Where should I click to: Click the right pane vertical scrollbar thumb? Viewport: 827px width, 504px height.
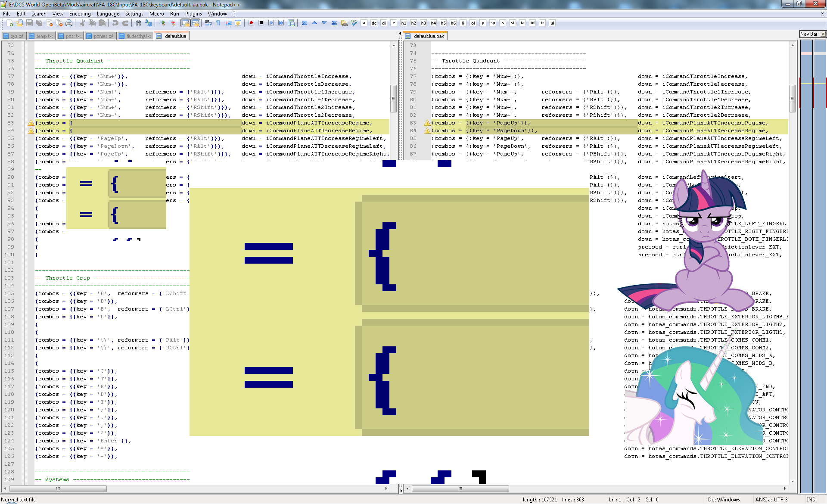[x=792, y=98]
